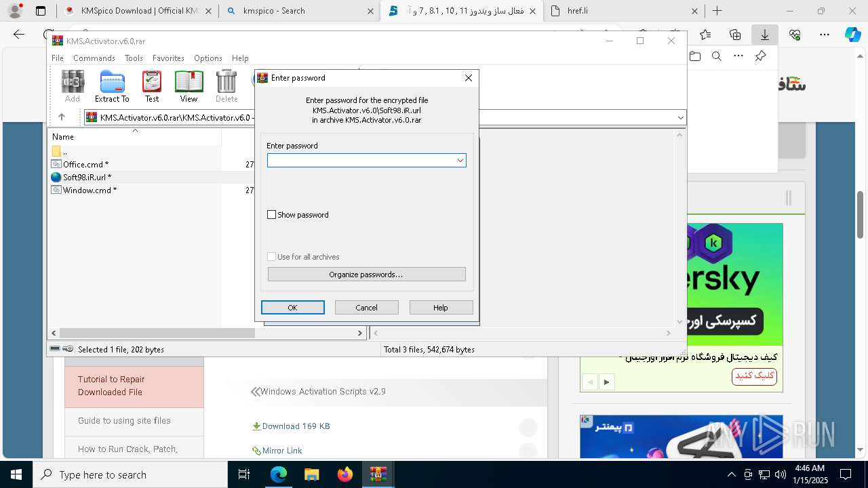Image resolution: width=868 pixels, height=488 pixels.
Task: Click the Delete toolbar icon
Action: pyautogui.click(x=226, y=86)
